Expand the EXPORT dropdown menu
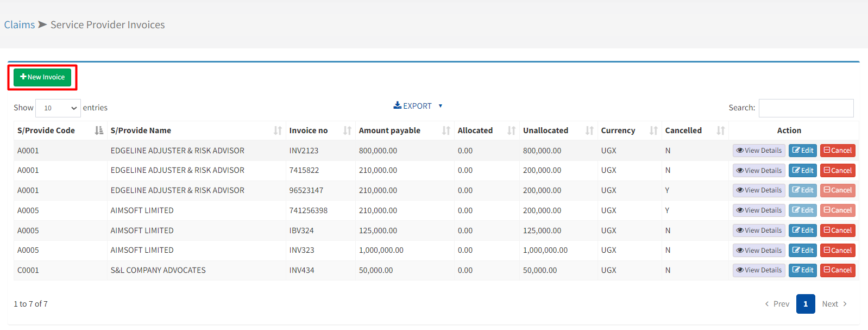 coord(417,106)
